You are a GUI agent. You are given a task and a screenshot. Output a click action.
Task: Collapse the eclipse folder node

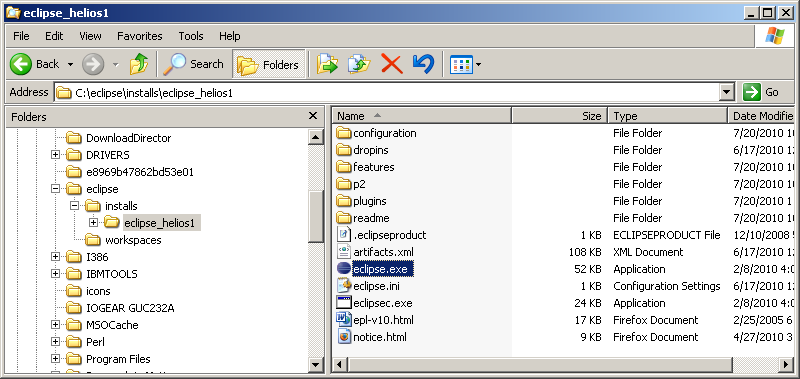pos(56,189)
